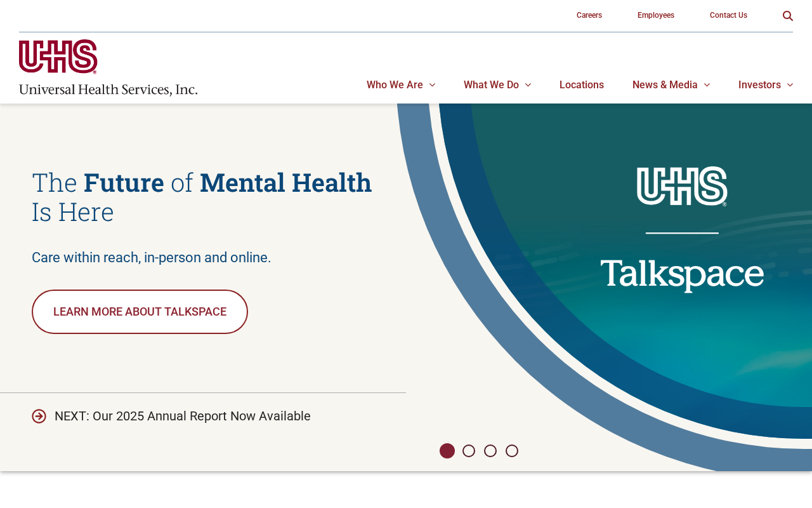Select the second carousel slide dot
812x508 pixels.
pyautogui.click(x=469, y=451)
